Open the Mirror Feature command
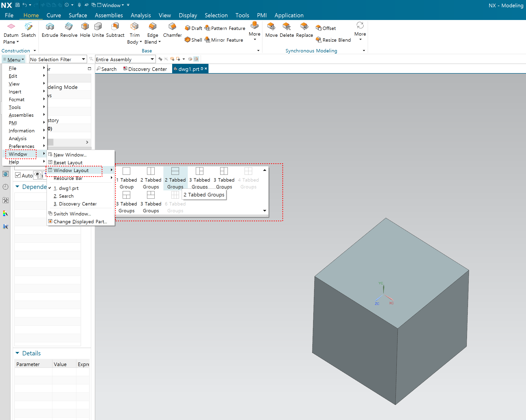Screen dimensions: 526x420 [224, 40]
